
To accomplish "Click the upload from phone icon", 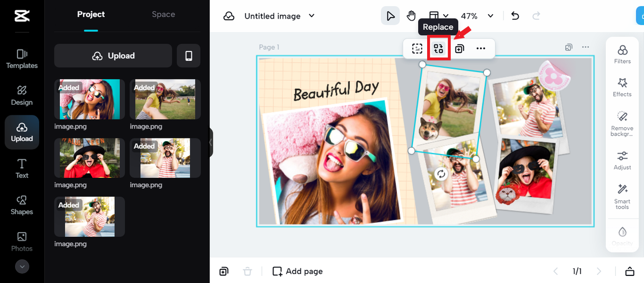I will (x=189, y=56).
